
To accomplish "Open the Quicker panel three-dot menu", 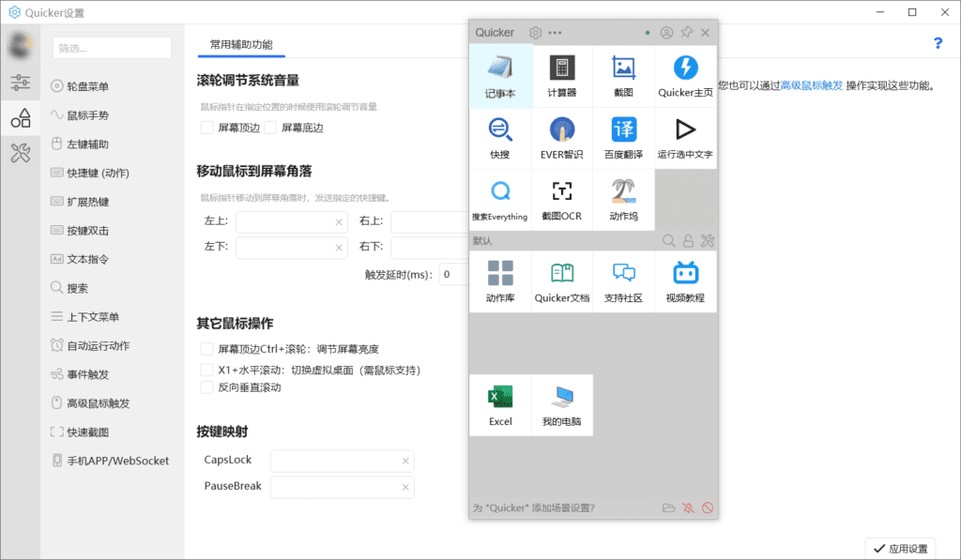I will [555, 33].
